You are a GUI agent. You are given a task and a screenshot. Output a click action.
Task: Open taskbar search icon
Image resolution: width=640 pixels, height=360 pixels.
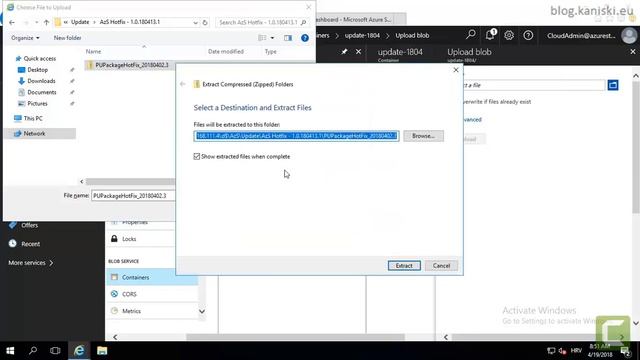[33, 351]
